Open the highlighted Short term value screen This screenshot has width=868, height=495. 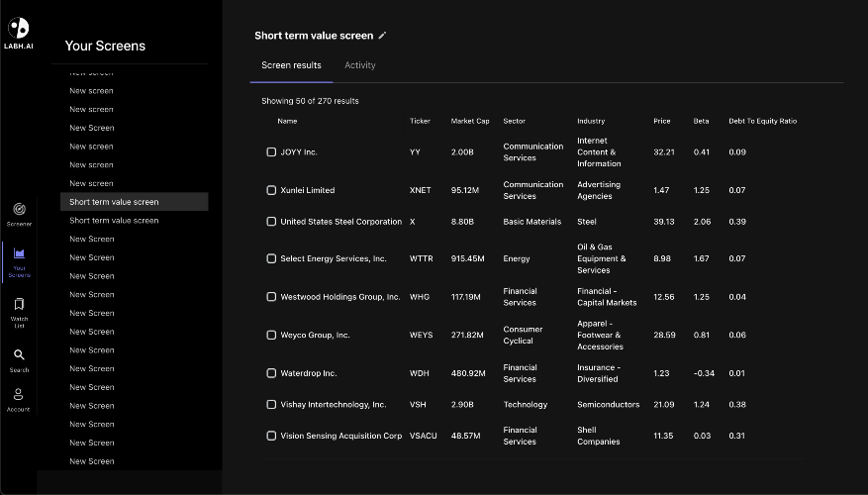[x=114, y=202]
